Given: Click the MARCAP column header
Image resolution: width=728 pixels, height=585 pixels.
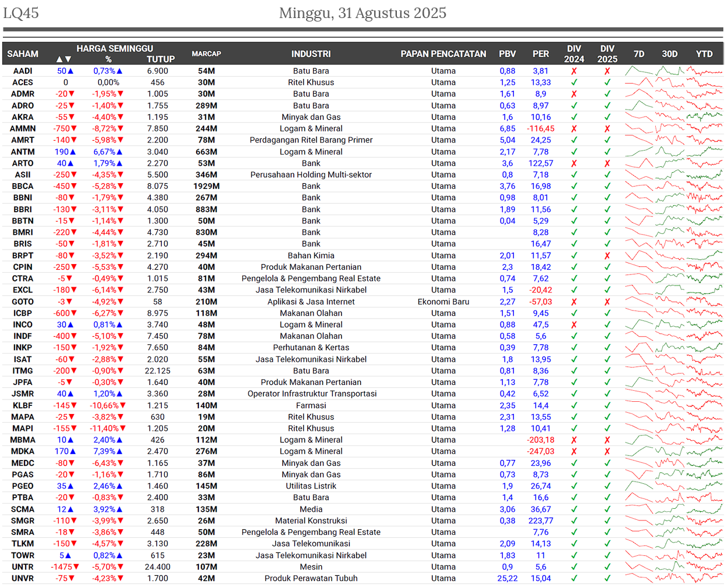Looking at the screenshot, I should point(207,54).
